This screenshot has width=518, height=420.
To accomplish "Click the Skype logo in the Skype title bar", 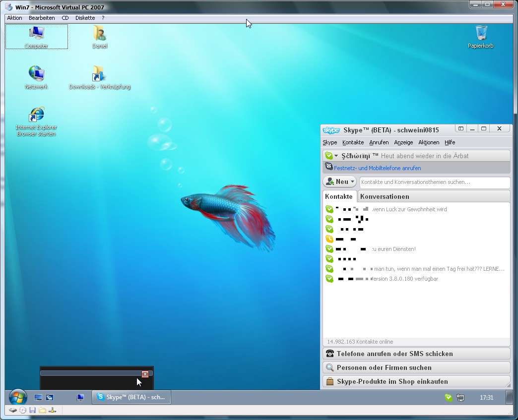I will click(331, 130).
